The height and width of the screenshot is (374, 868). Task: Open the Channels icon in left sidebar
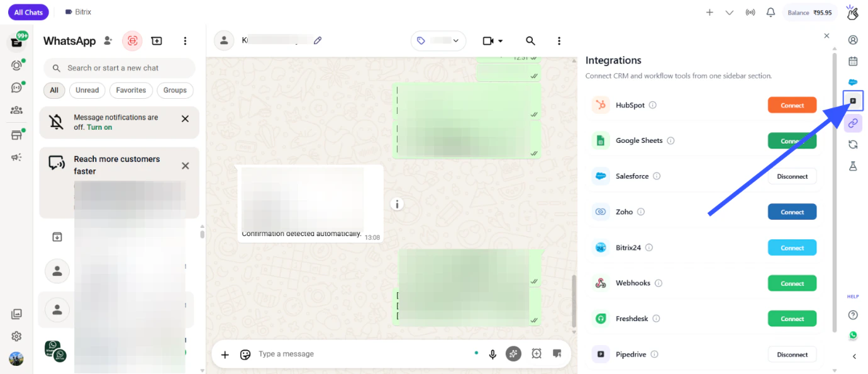[x=16, y=88]
